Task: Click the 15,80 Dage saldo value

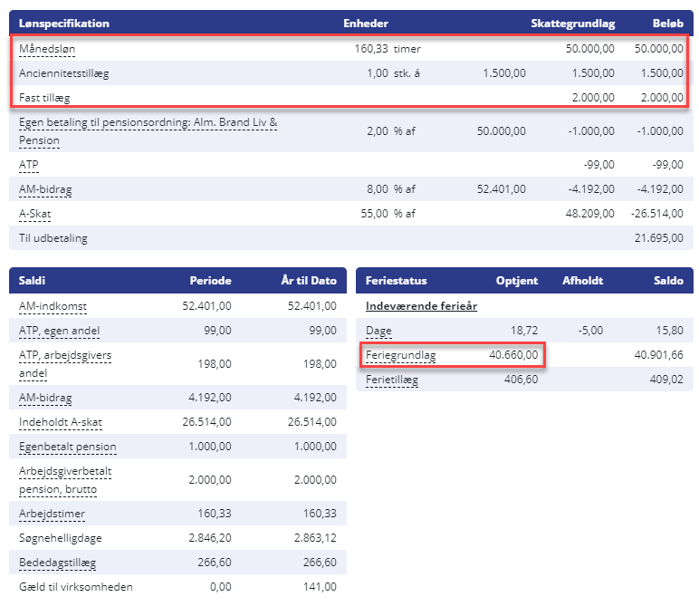Action: click(670, 331)
